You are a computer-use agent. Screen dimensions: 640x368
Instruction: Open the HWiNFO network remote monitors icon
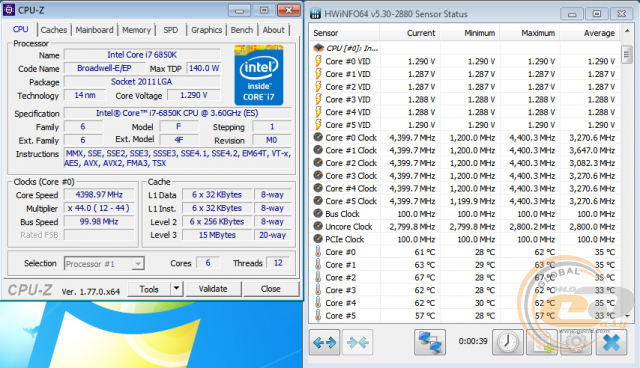[430, 342]
